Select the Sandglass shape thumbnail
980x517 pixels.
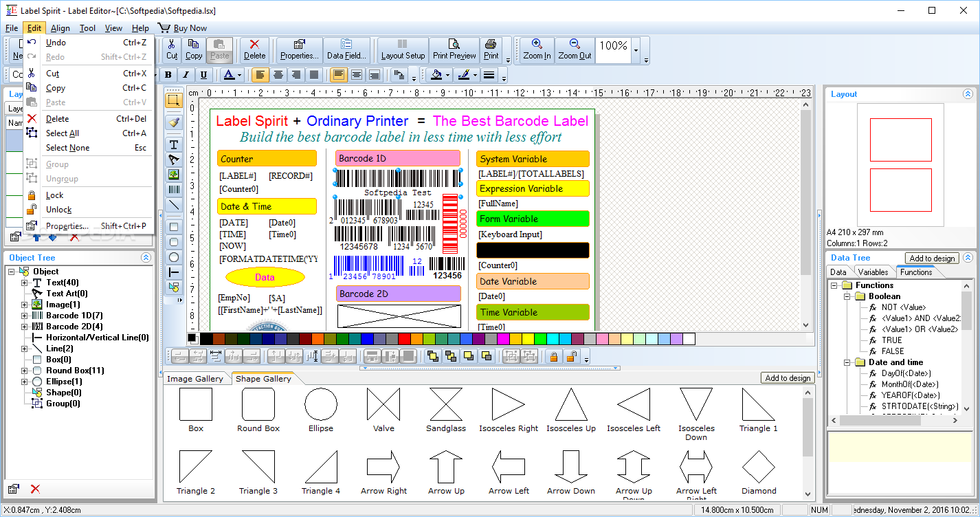[x=446, y=410]
